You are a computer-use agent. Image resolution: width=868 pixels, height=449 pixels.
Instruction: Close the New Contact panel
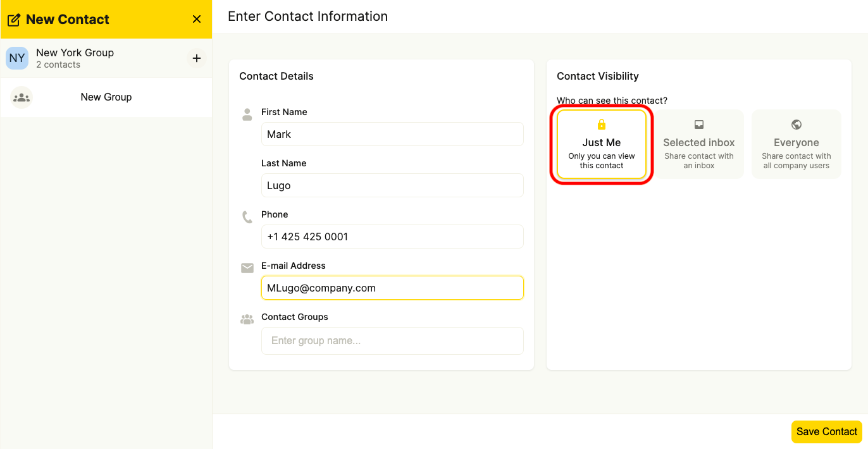coord(196,19)
